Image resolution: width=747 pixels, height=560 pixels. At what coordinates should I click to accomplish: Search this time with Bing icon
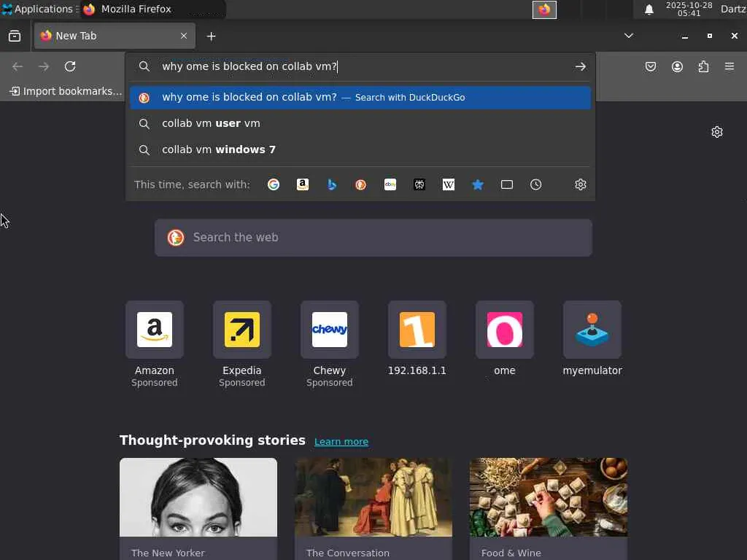pyautogui.click(x=332, y=184)
